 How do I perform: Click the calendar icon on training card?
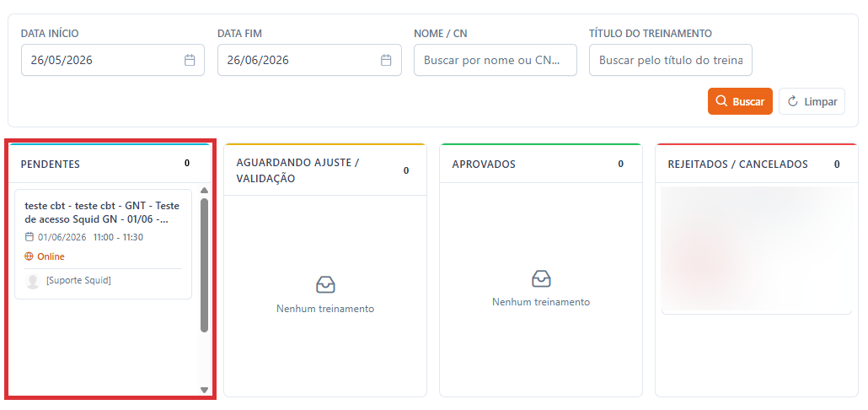coord(29,237)
